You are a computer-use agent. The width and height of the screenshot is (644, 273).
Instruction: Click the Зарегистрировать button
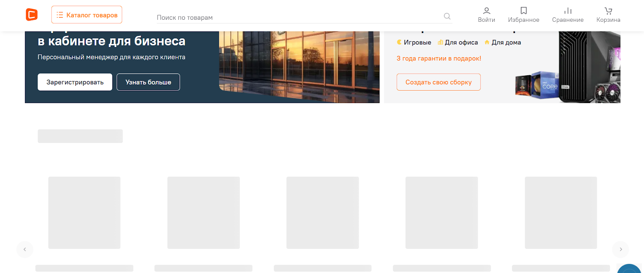[x=75, y=82]
